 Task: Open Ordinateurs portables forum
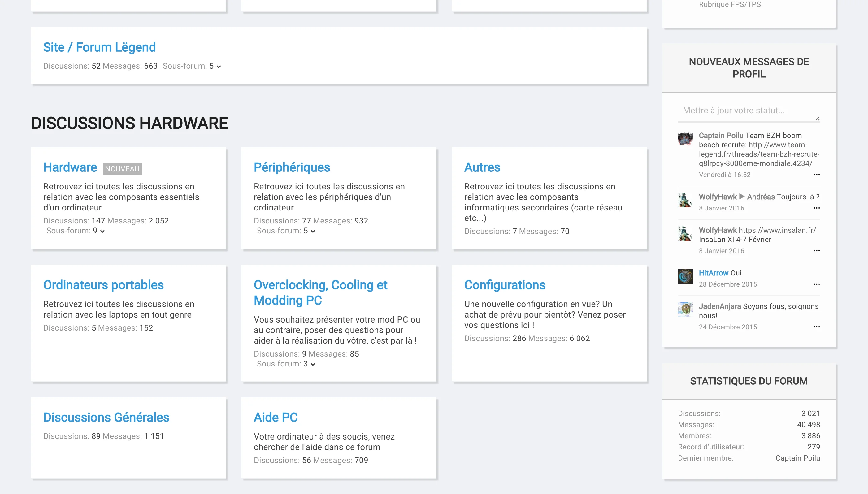coord(103,285)
